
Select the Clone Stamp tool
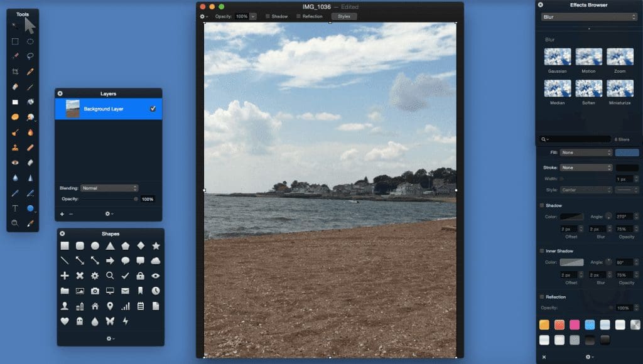(15, 147)
